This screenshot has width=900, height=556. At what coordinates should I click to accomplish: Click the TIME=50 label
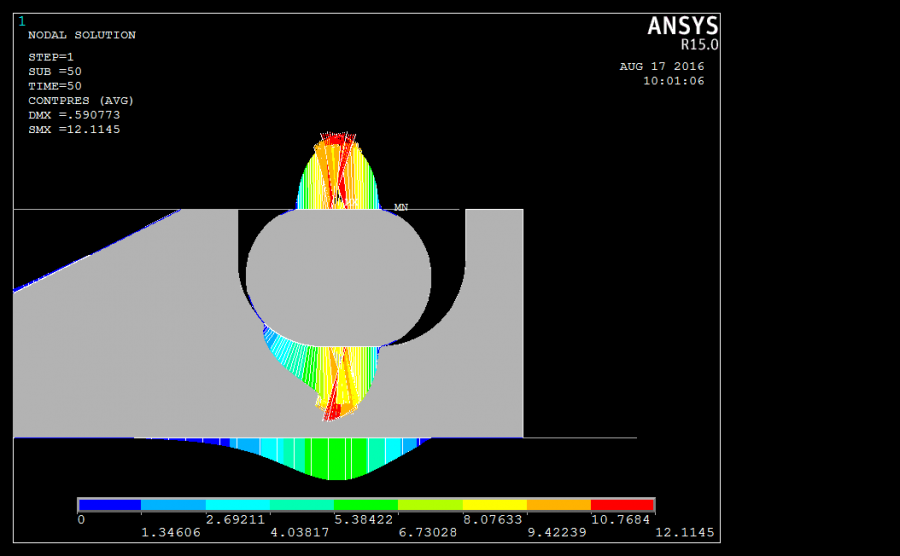tap(55, 86)
